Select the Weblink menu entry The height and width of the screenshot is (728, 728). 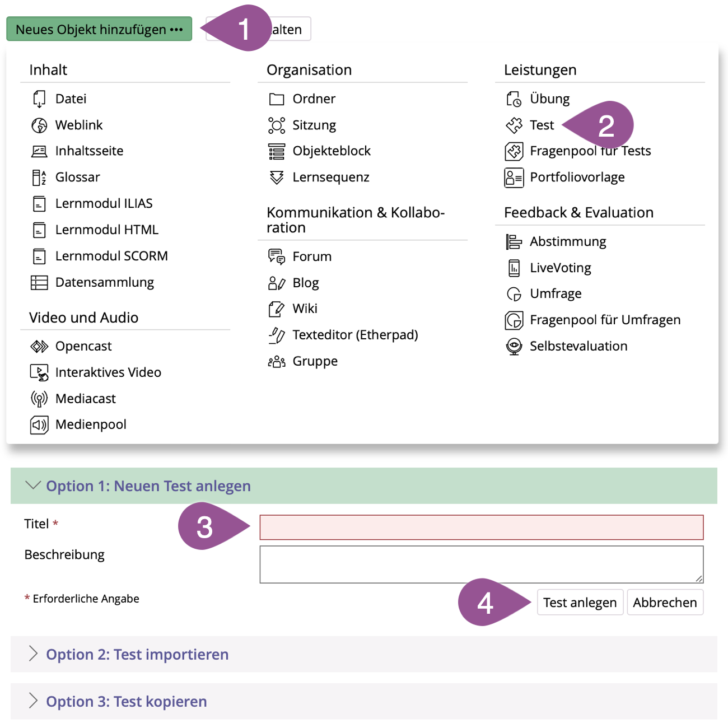(79, 125)
